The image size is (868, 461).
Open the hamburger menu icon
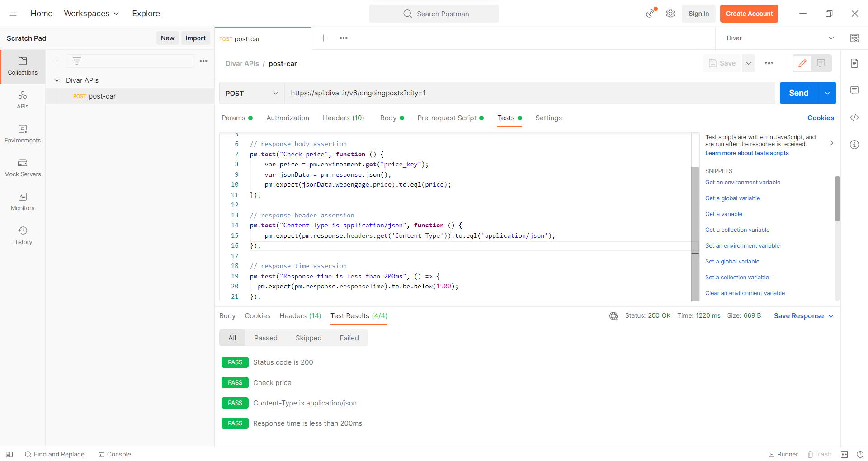tap(13, 14)
